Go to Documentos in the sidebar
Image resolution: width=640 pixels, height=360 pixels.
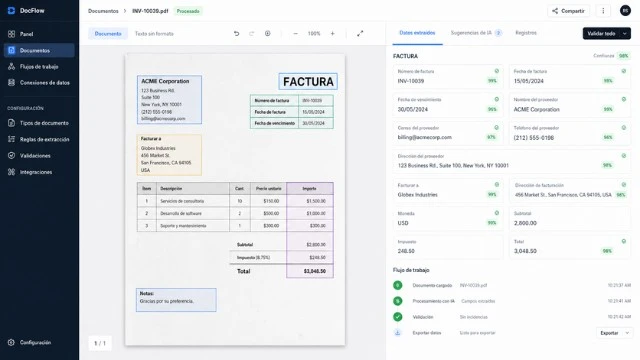click(39, 50)
